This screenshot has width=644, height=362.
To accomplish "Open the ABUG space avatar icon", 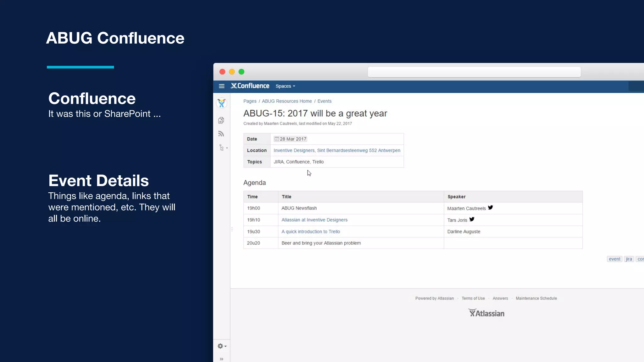I will [222, 103].
